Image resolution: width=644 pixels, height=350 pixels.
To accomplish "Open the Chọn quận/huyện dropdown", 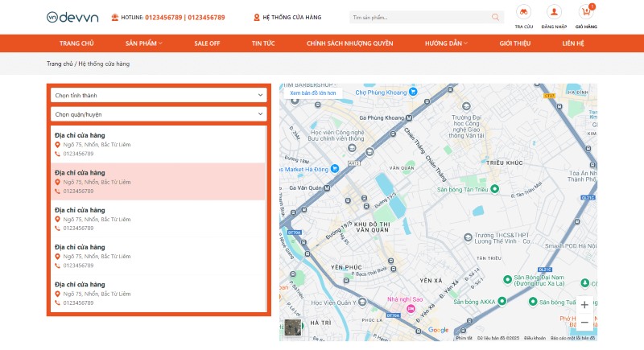I will tap(159, 114).
